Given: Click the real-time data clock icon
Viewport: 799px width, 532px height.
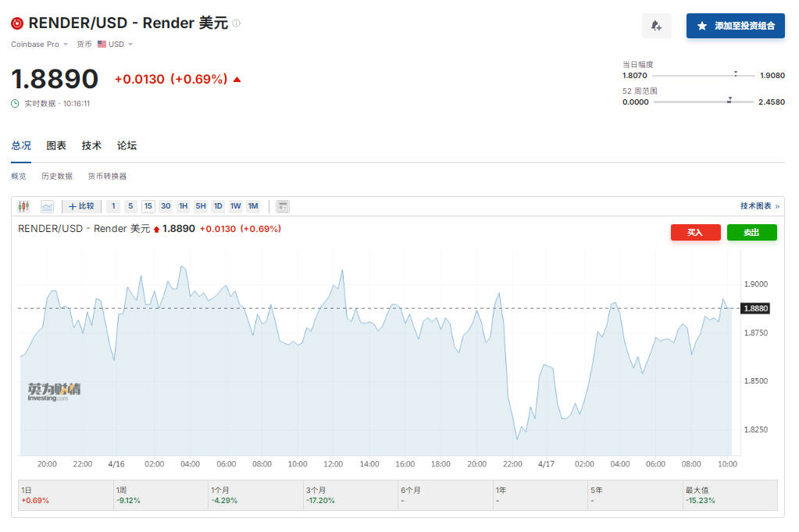Looking at the screenshot, I should pos(16,103).
